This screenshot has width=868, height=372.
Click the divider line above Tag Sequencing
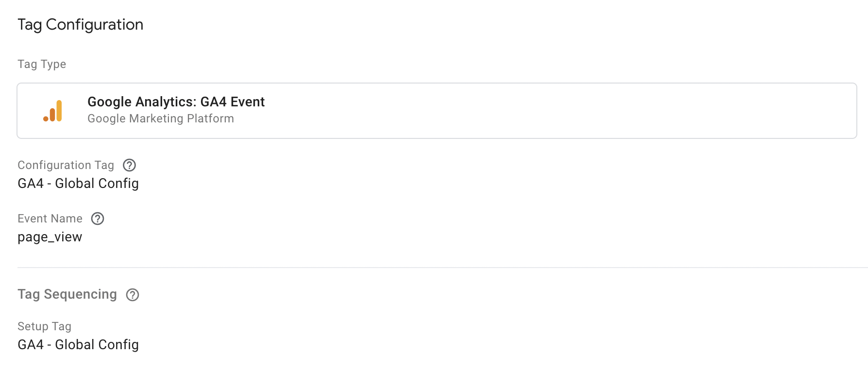[437, 268]
